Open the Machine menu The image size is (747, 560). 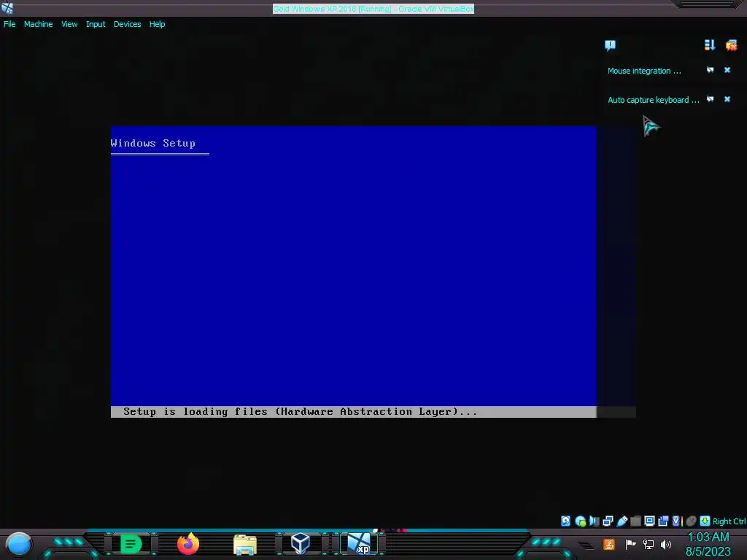38,24
